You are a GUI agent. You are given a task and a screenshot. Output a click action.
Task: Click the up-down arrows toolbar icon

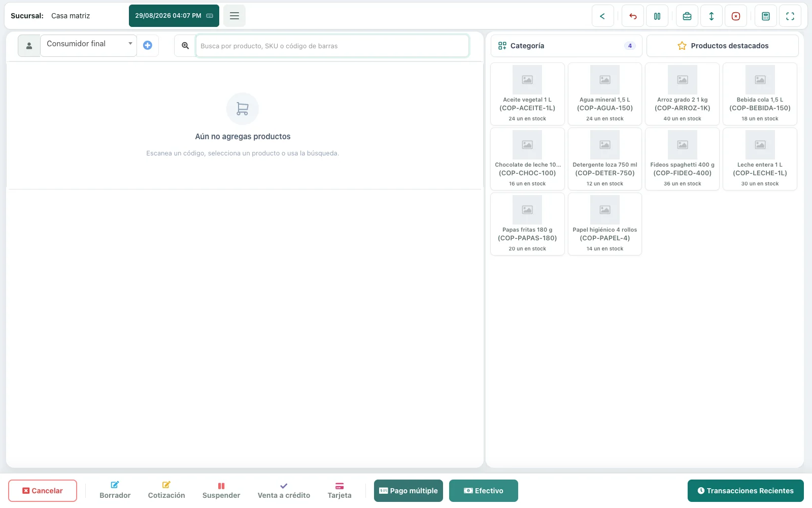point(712,16)
